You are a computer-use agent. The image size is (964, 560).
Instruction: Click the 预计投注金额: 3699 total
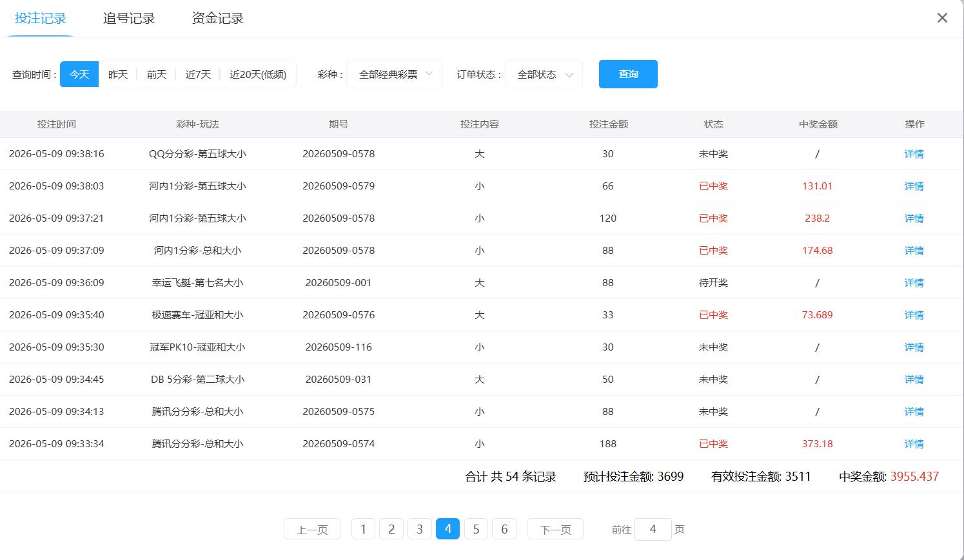point(633,477)
